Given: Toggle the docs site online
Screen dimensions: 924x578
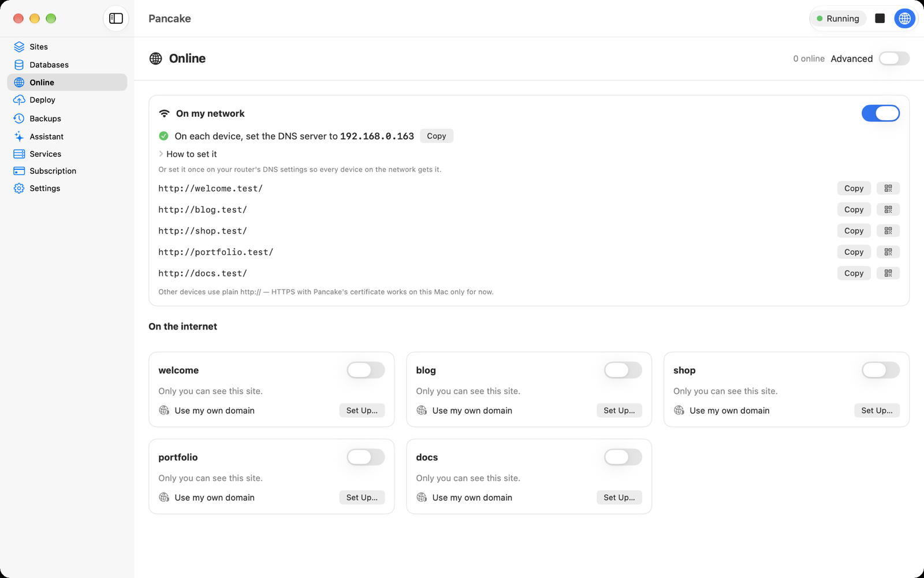Looking at the screenshot, I should pos(623,457).
